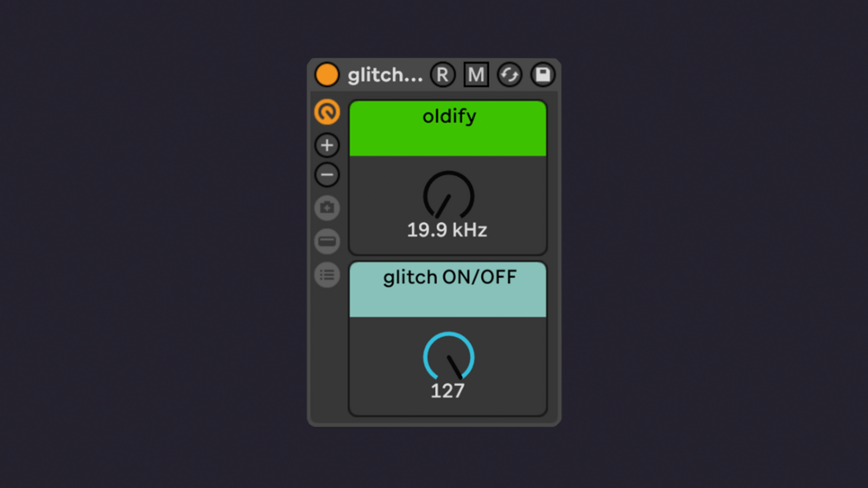868x488 pixels.
Task: Save preset using the floppy disk icon
Action: 542,74
